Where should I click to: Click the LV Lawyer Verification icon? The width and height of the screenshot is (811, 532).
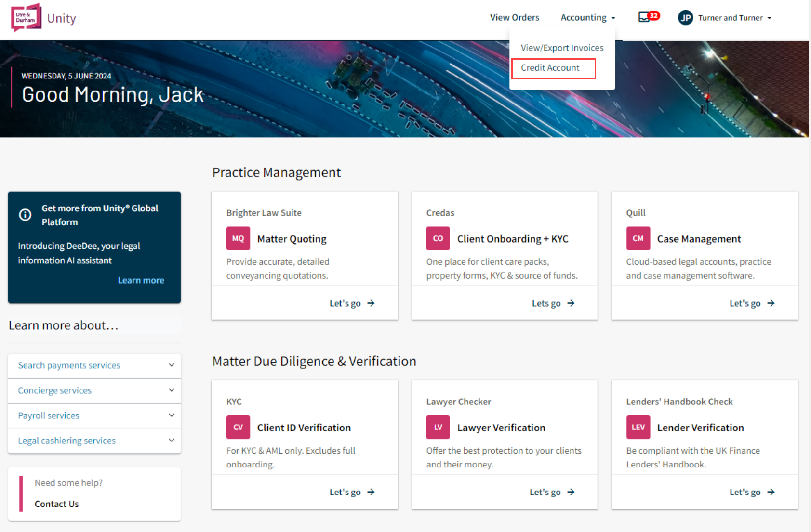pyautogui.click(x=438, y=427)
